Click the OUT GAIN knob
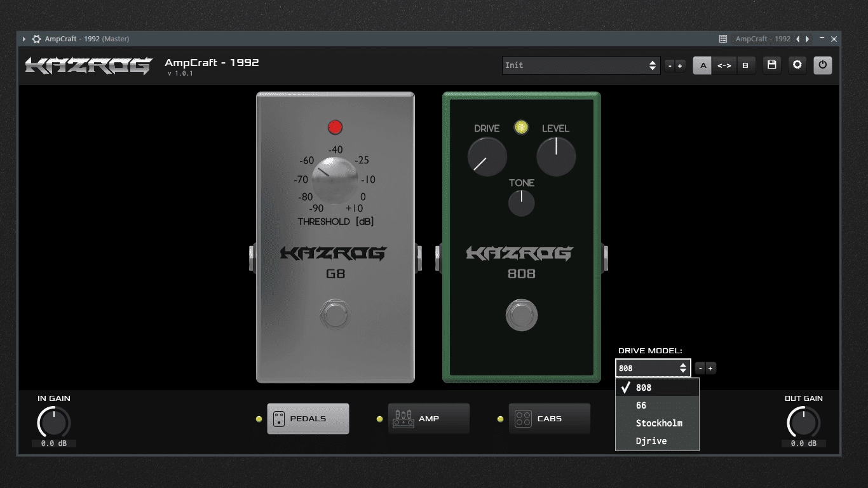The width and height of the screenshot is (868, 488). (804, 423)
